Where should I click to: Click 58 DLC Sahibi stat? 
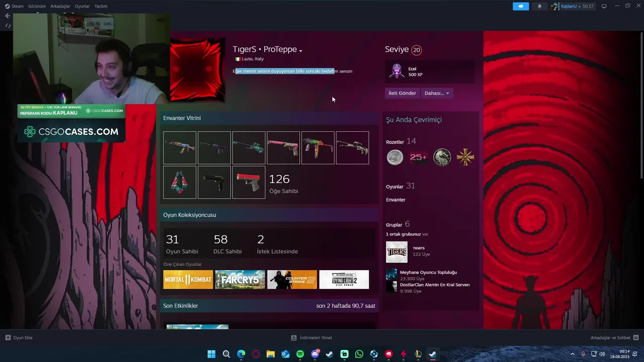[x=227, y=244]
